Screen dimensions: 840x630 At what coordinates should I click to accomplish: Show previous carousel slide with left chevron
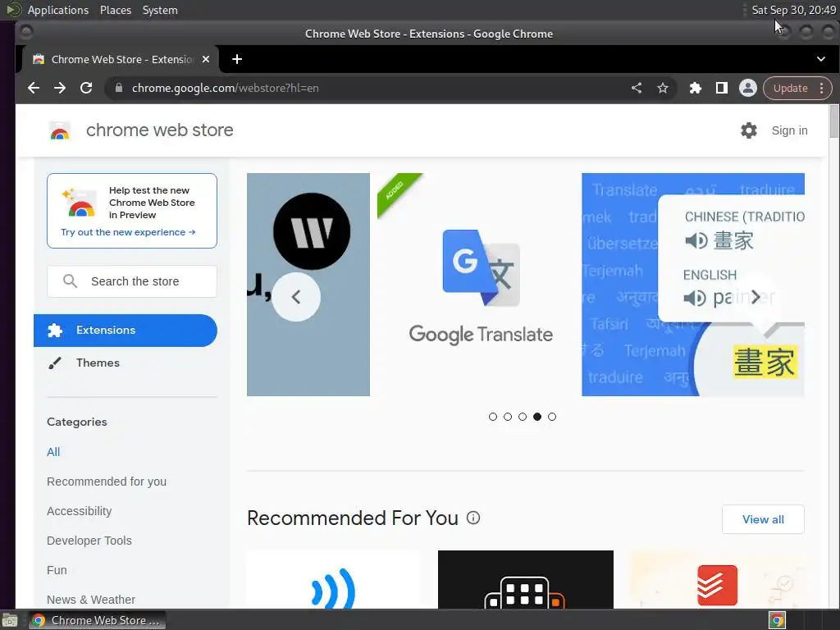(296, 297)
